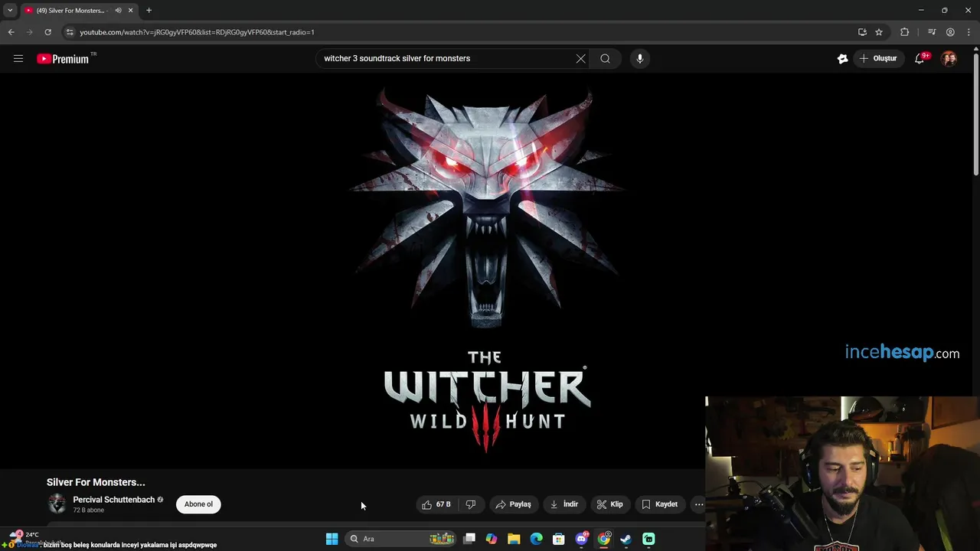Screen dimensions: 980x551
Task: Open the Chrome profile icon
Action: coord(950,32)
